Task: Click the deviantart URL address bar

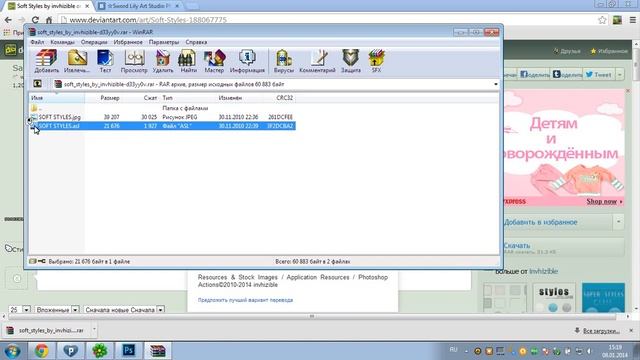Action: [327, 20]
